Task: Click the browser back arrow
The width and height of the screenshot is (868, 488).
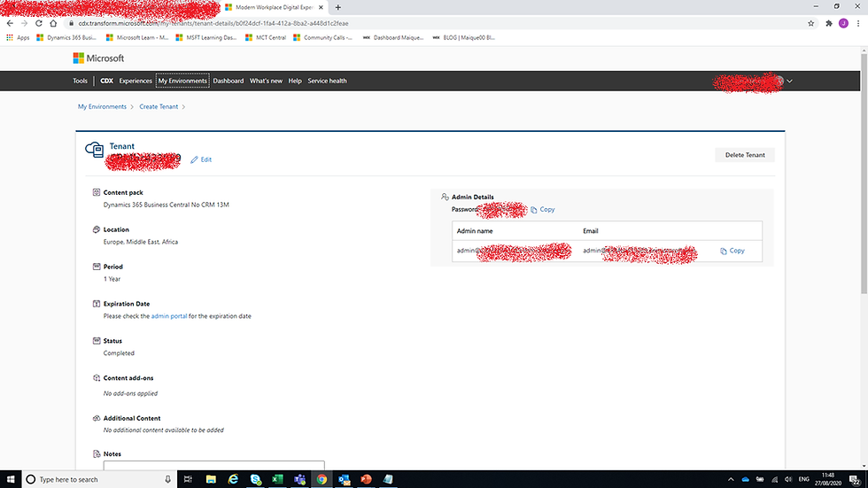Action: (10, 23)
